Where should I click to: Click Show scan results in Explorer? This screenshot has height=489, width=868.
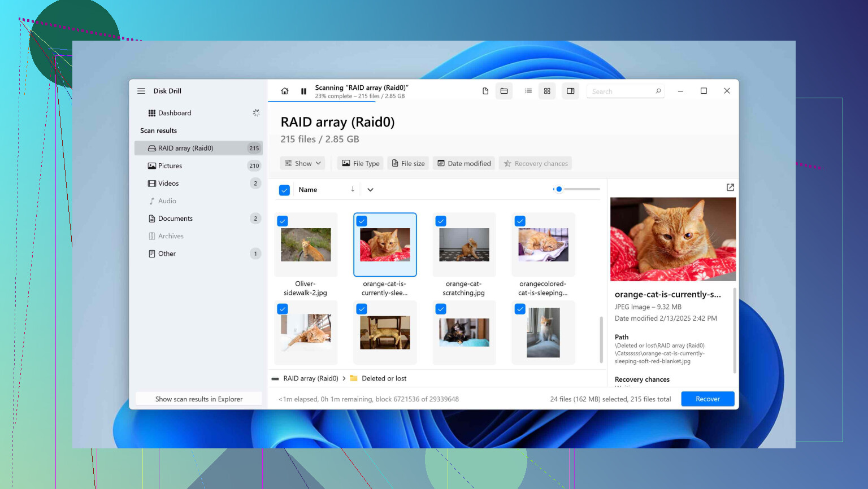coord(199,399)
